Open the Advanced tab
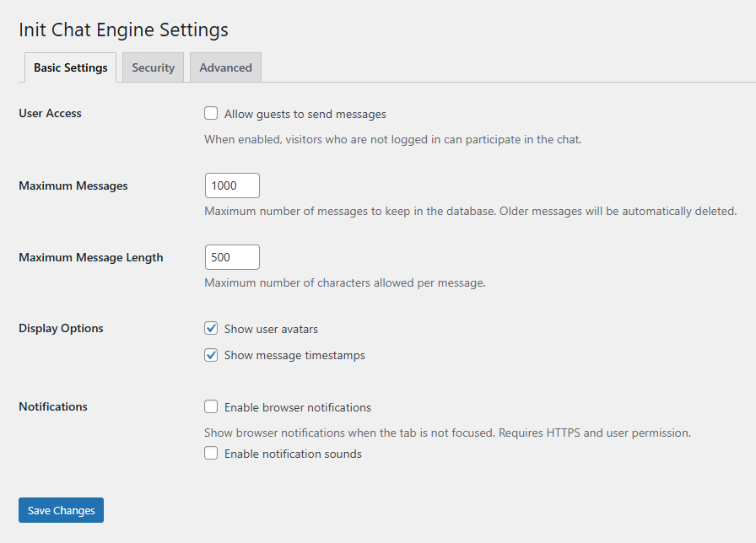 tap(225, 67)
